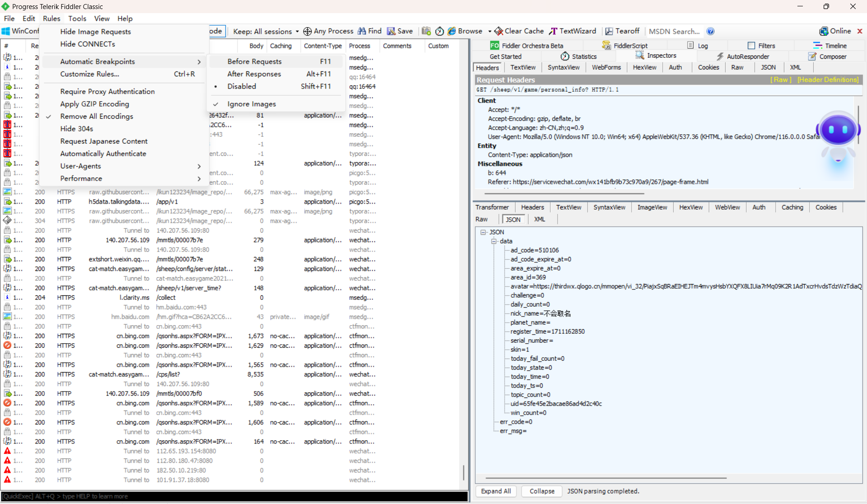Toggle the Filters checkbox
867x504 pixels.
751,46
